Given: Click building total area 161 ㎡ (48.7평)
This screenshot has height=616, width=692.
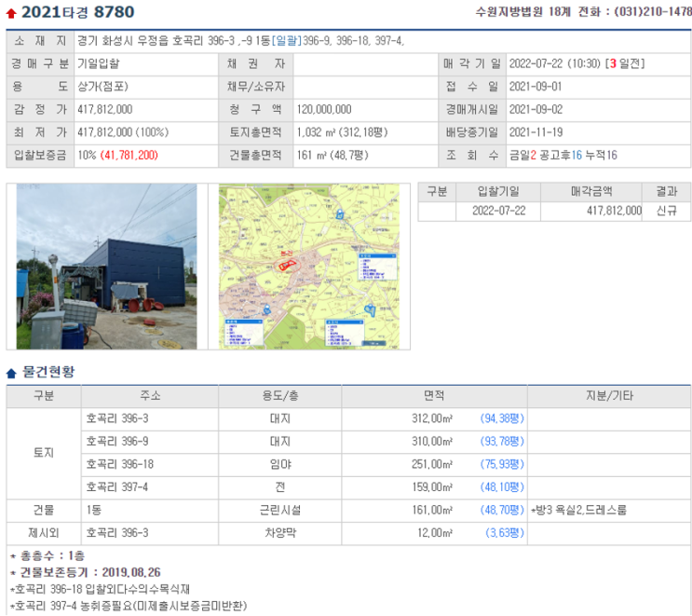Looking at the screenshot, I should [x=332, y=156].
